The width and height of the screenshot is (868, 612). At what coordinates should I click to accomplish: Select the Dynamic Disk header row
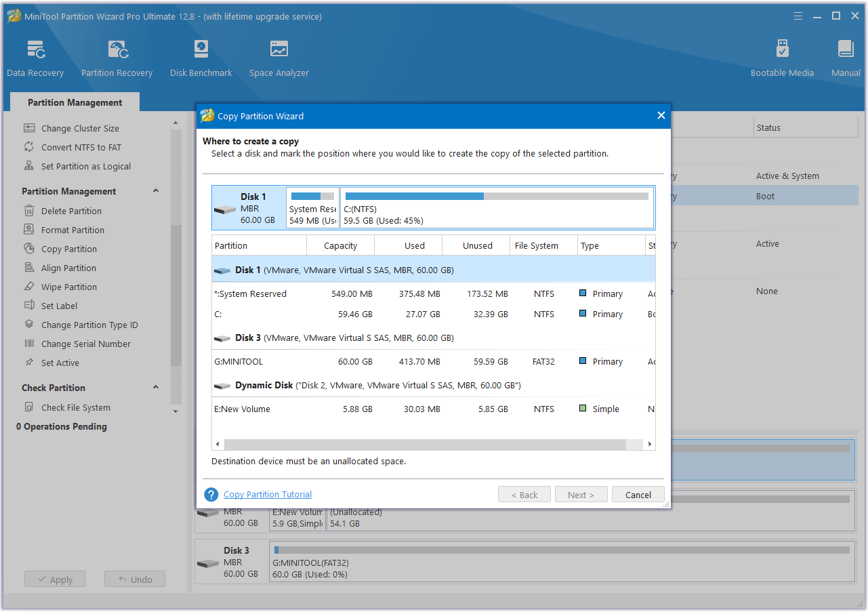click(x=434, y=385)
